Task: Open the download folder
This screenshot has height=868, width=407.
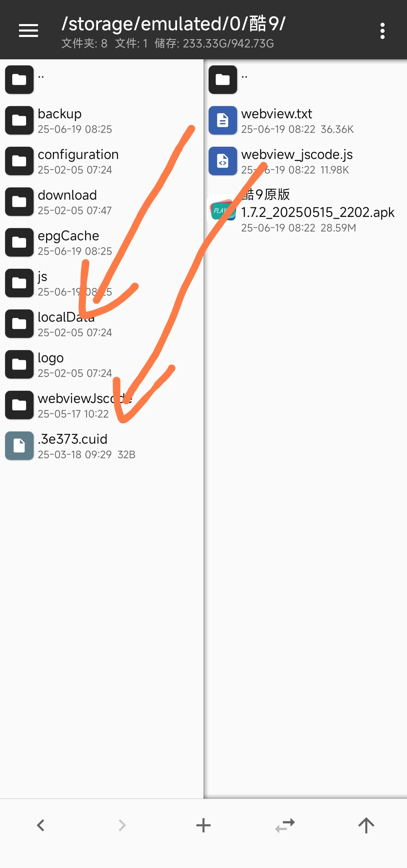Action: coord(102,202)
